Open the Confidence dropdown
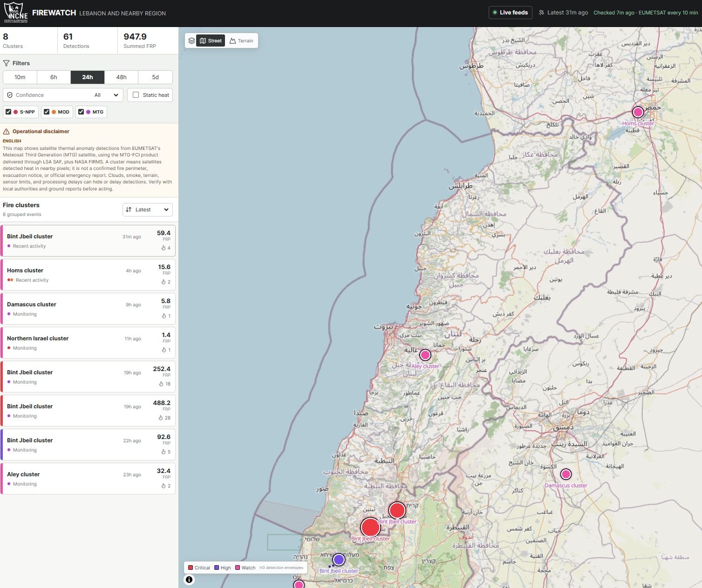The image size is (702, 588). (x=63, y=95)
